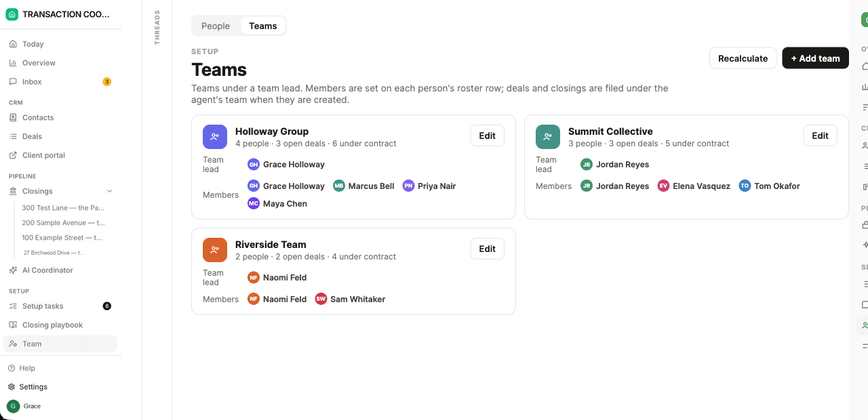868x420 pixels.
Task: Click the Closings building icon
Action: pos(13,192)
